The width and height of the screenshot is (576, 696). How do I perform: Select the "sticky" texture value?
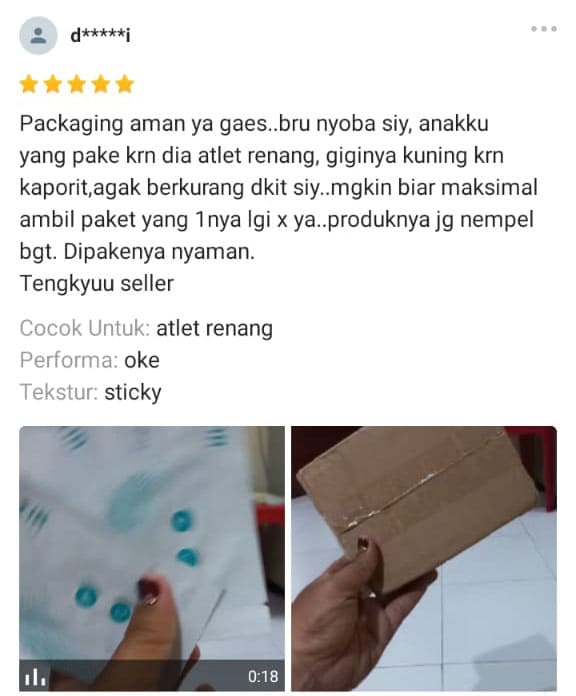click(133, 393)
